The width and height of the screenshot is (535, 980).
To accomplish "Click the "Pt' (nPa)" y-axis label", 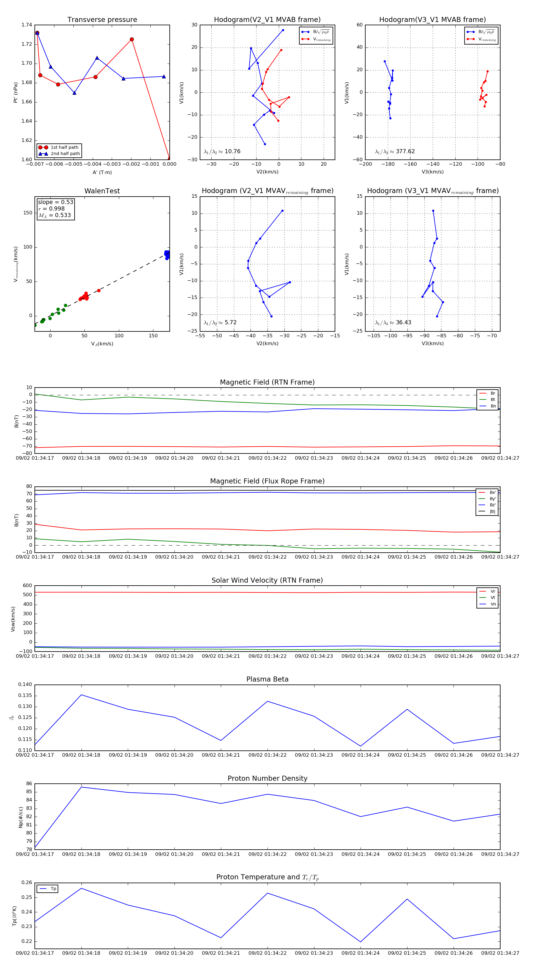I will click(x=16, y=92).
